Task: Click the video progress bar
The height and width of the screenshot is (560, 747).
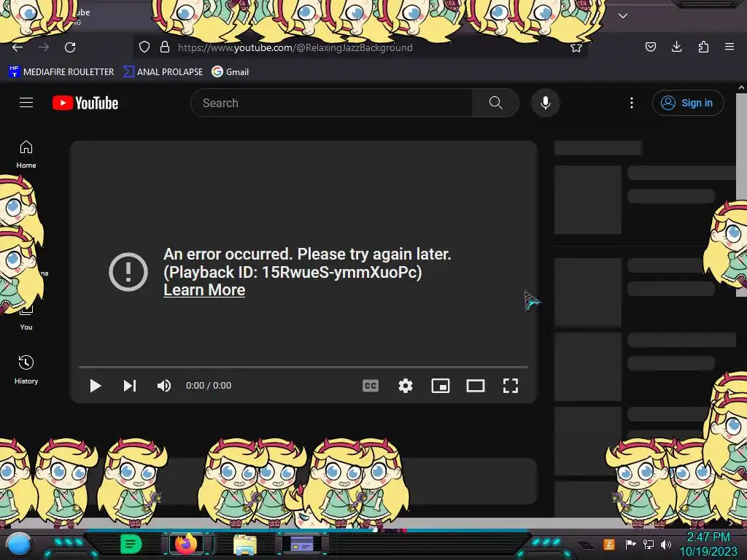Action: (303, 367)
